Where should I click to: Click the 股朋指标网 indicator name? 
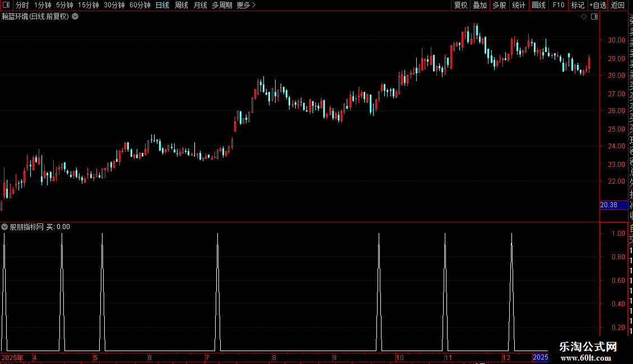pos(27,227)
